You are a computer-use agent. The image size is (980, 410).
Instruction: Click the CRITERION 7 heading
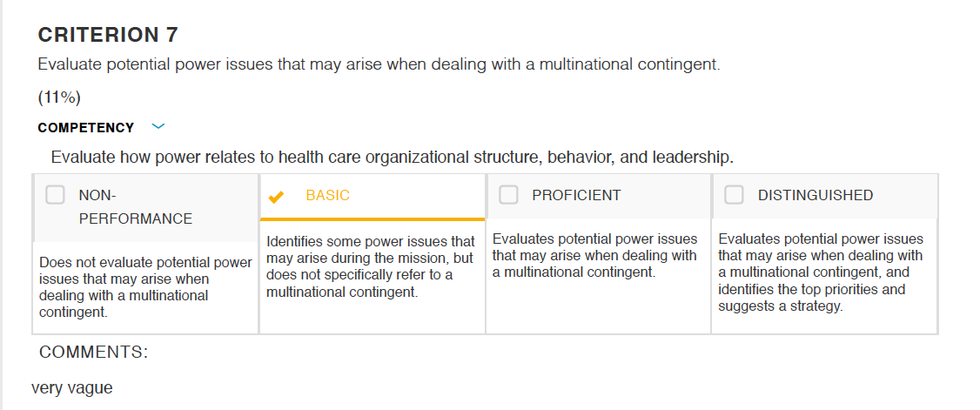tap(108, 35)
